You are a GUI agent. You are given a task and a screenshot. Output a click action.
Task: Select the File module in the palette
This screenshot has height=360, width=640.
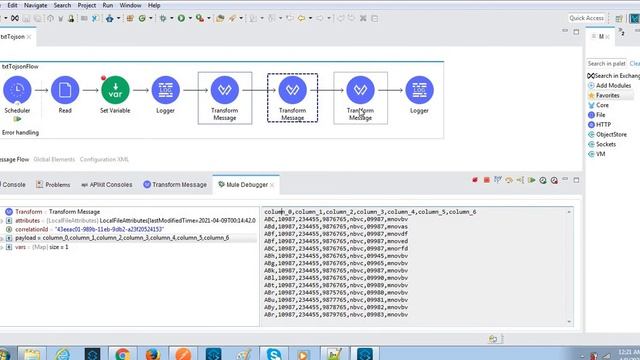597,115
